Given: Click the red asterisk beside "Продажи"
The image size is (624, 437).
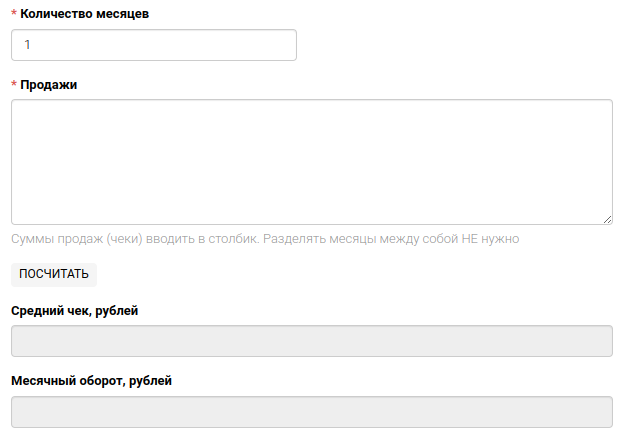Looking at the screenshot, I should (14, 85).
